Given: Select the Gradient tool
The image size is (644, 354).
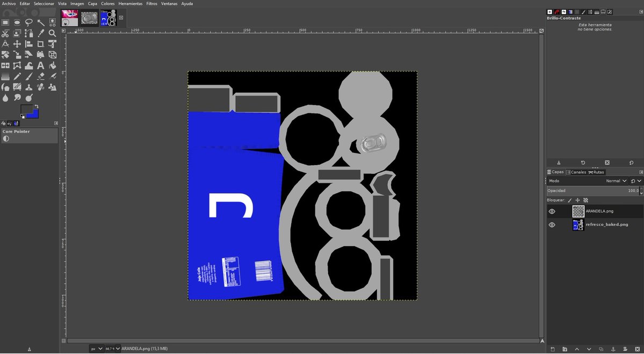Looking at the screenshot, I should (5, 76).
